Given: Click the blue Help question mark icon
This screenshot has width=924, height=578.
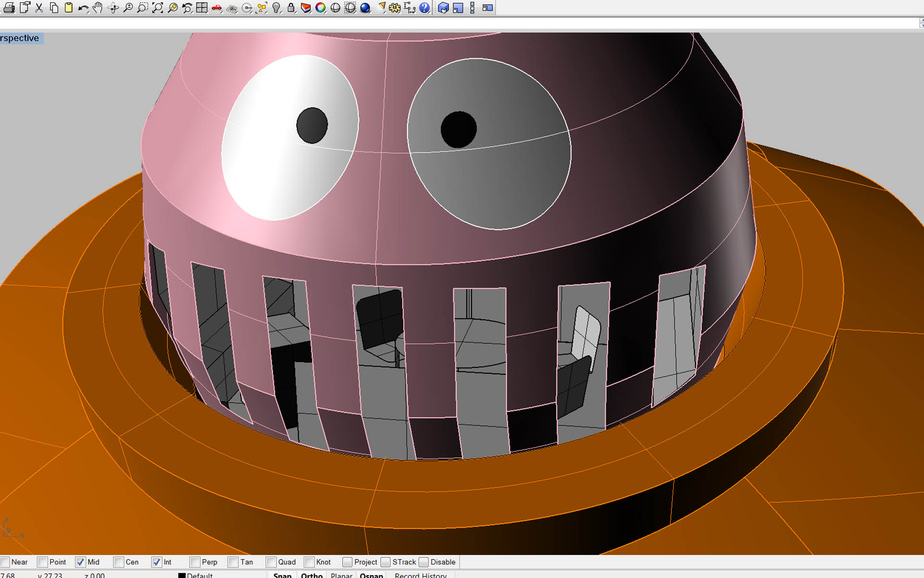Looking at the screenshot, I should [x=424, y=8].
